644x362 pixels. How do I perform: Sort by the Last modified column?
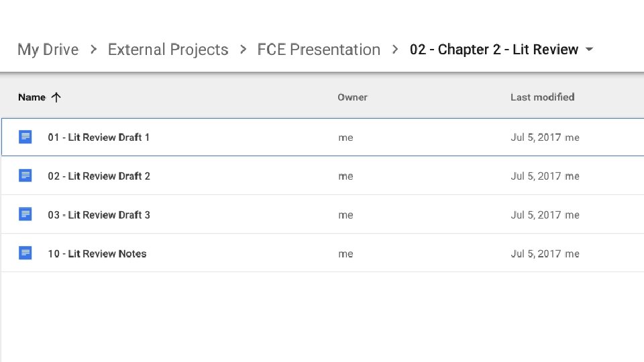point(542,97)
